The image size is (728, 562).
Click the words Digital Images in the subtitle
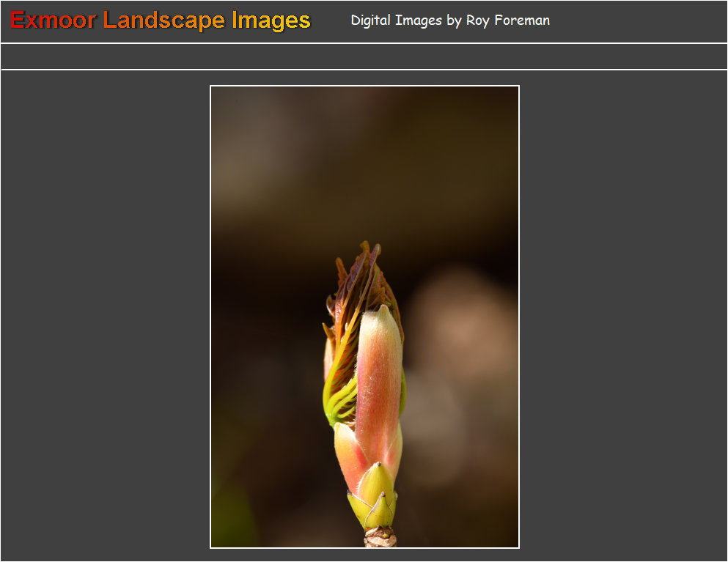point(396,21)
